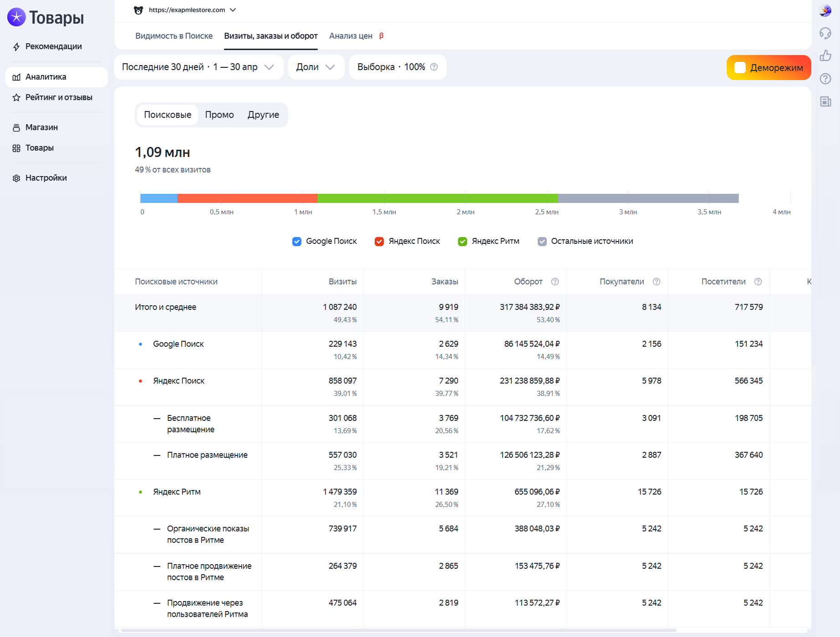This screenshot has width=840, height=637.
Task: Uncheck the Яндекс Ритм legend checkbox
Action: [463, 242]
